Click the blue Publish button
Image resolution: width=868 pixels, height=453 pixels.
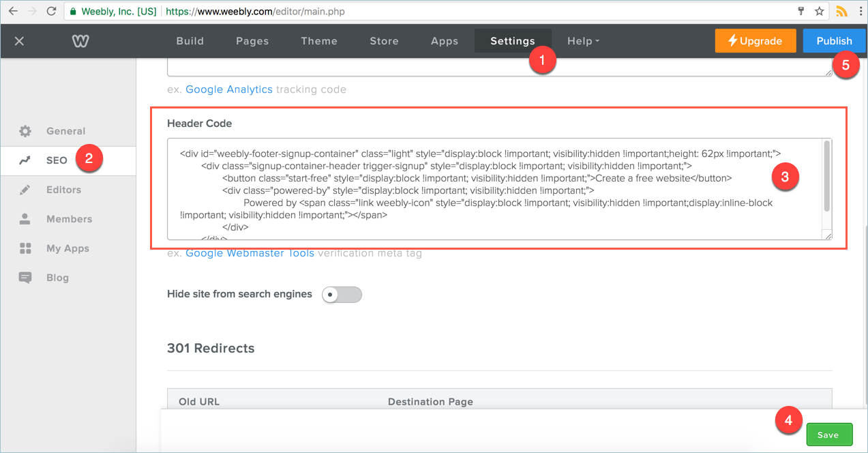[834, 41]
